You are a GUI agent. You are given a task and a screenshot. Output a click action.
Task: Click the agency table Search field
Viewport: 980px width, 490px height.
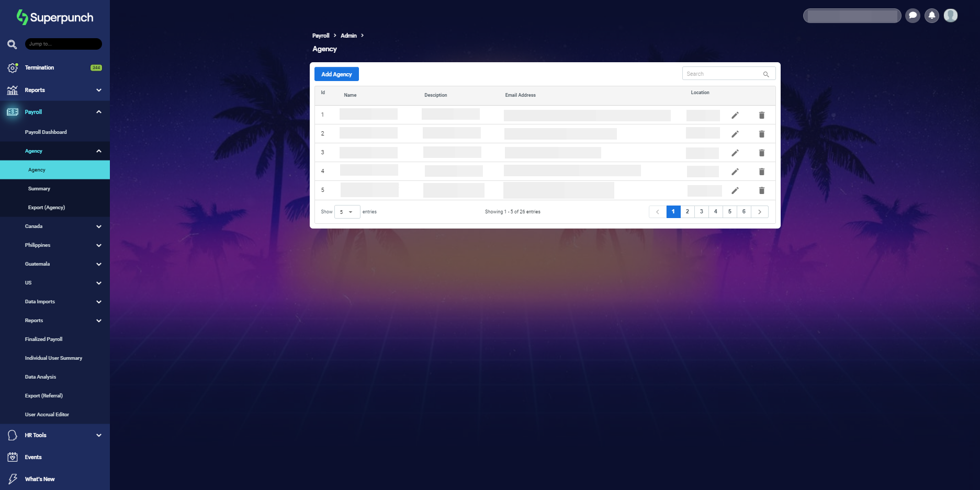click(x=723, y=74)
